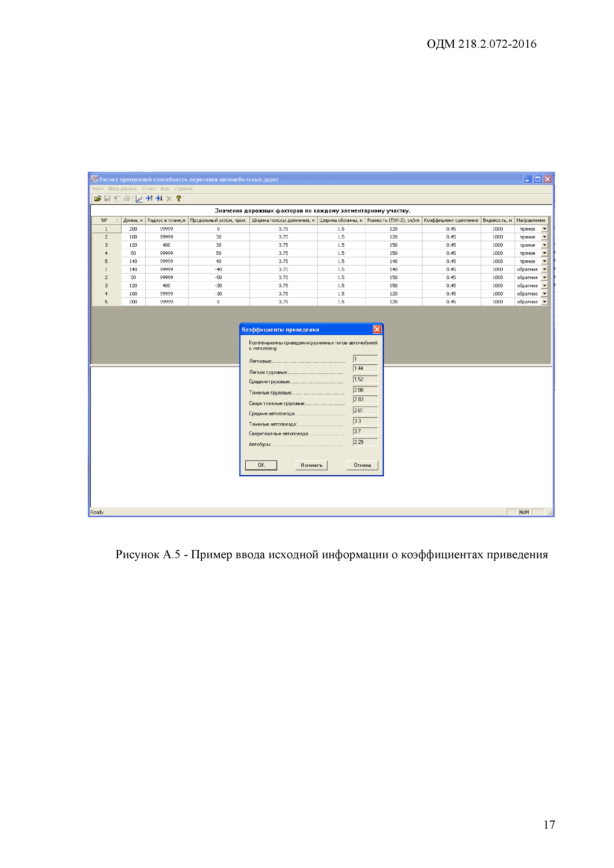The height and width of the screenshot is (868, 614).
Task: Click the Радиус в плане,м column header
Action: pos(166,220)
